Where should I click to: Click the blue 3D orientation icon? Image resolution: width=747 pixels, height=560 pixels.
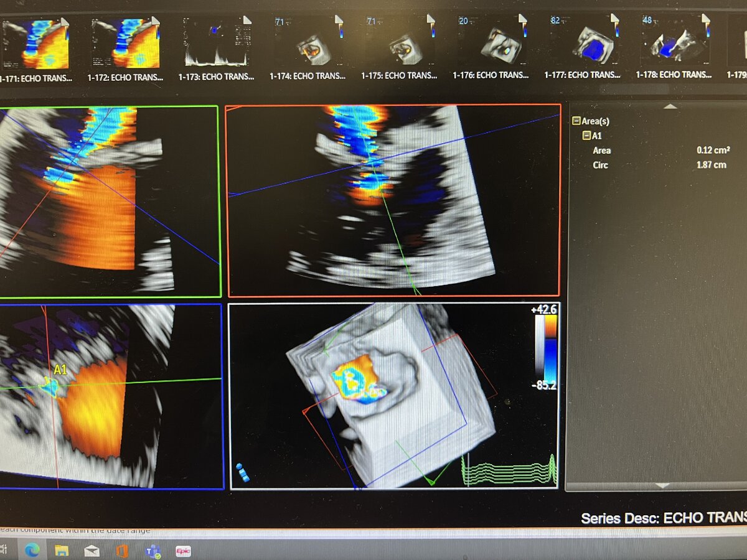243,472
